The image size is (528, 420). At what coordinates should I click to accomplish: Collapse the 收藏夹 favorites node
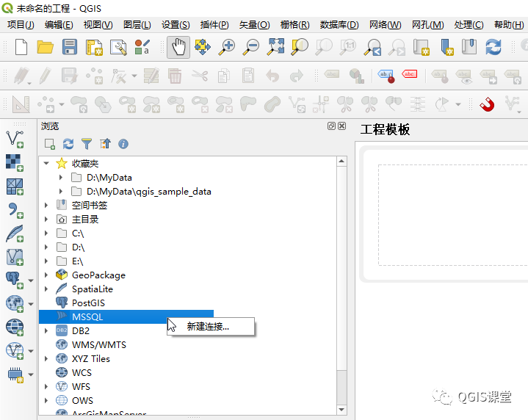click(46, 163)
